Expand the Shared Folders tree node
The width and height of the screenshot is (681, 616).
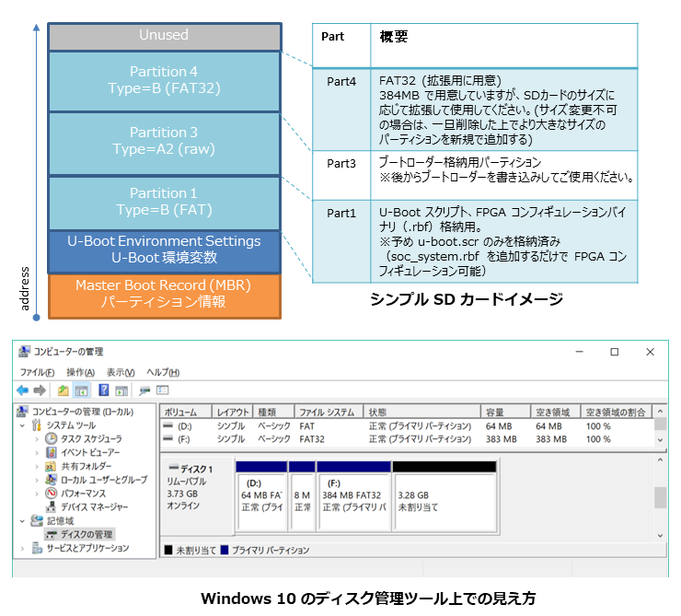(37, 467)
